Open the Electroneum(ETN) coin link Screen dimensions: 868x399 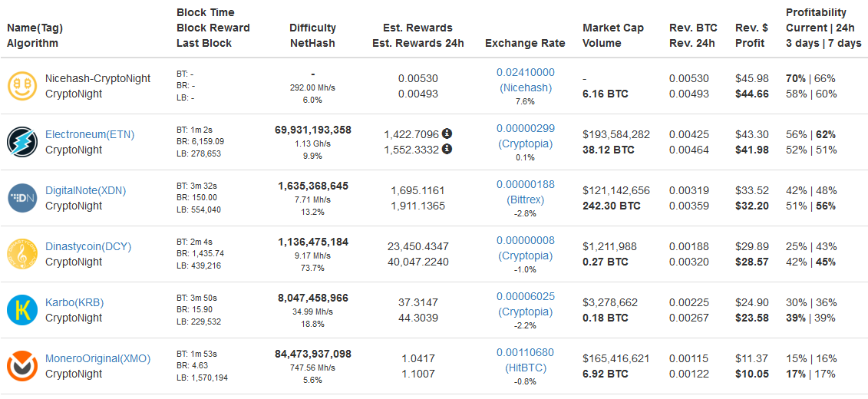(x=90, y=134)
